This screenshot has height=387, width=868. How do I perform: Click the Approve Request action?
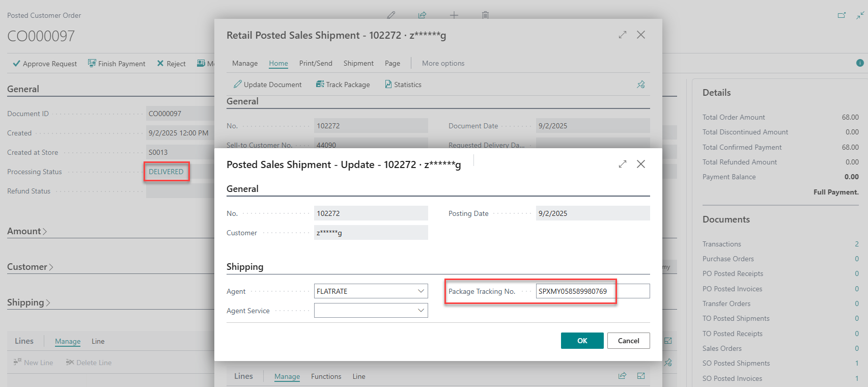pyautogui.click(x=45, y=64)
